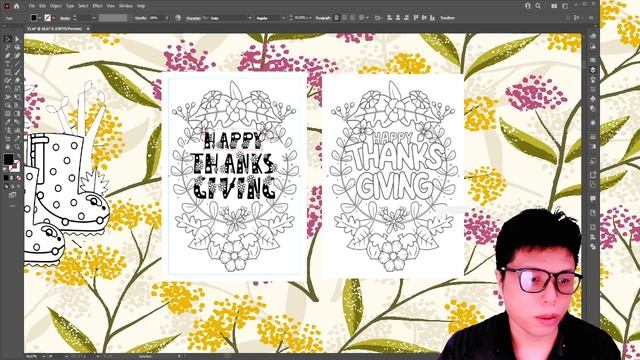Viewport: 640px width, 360px height.
Task: Select the Blend tool
Action: [x=17, y=121]
